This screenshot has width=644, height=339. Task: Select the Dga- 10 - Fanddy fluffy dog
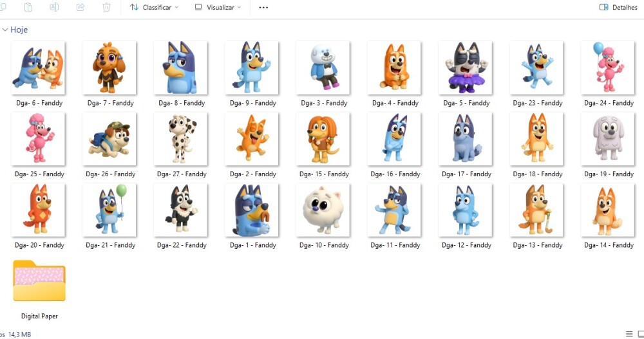(323, 210)
